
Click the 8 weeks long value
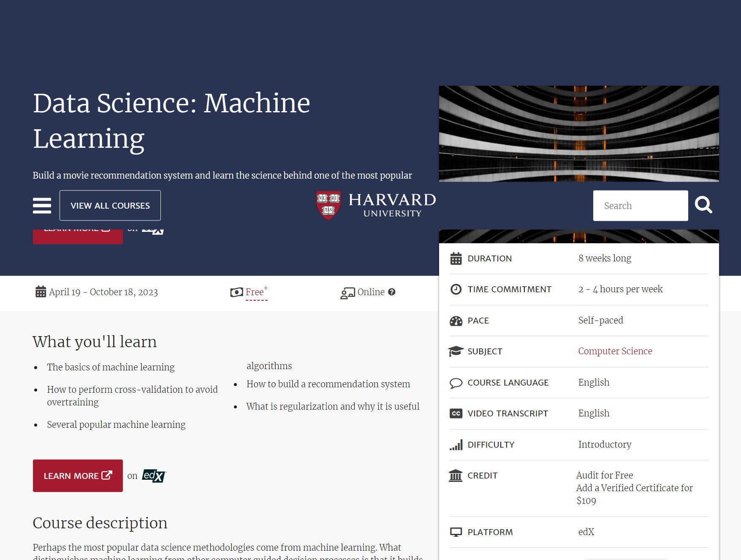pyautogui.click(x=605, y=258)
